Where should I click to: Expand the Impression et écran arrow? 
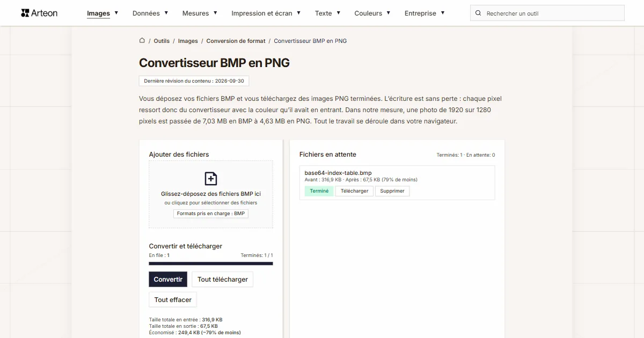click(298, 12)
